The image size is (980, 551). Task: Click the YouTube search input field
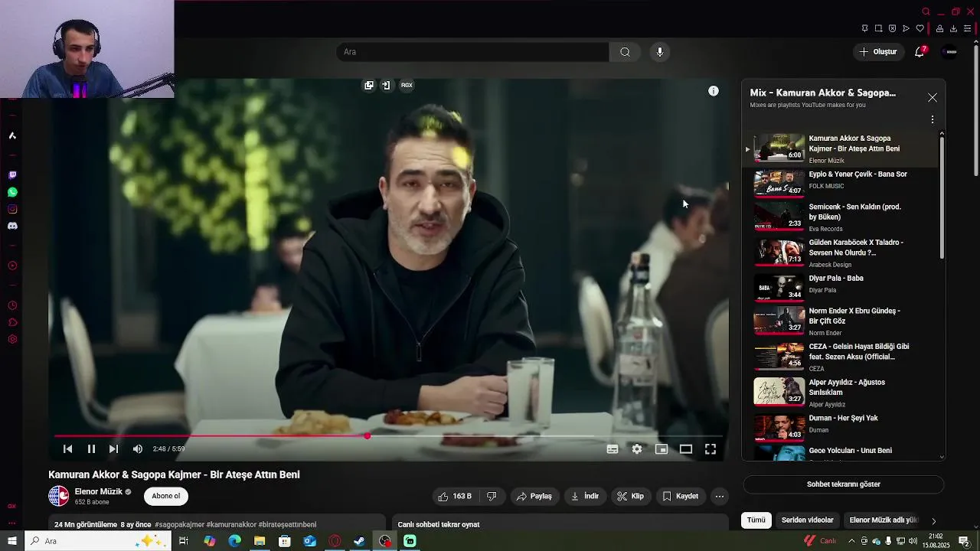tap(472, 52)
